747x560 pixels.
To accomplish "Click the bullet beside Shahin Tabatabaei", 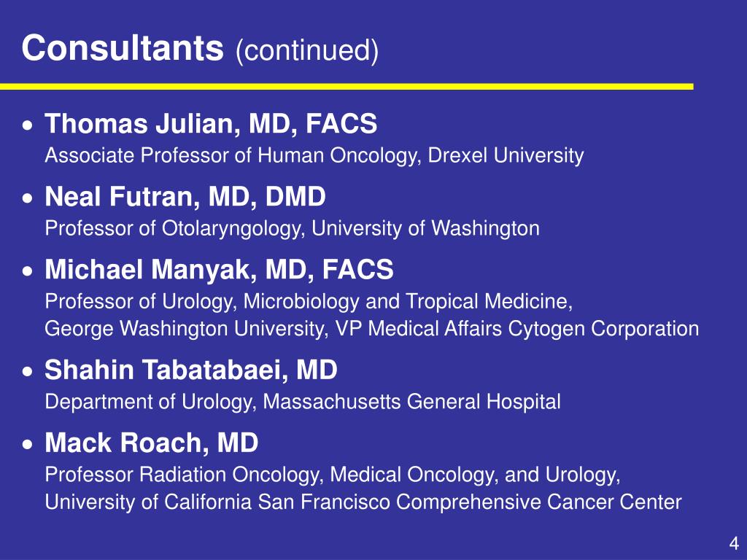I will [28, 372].
